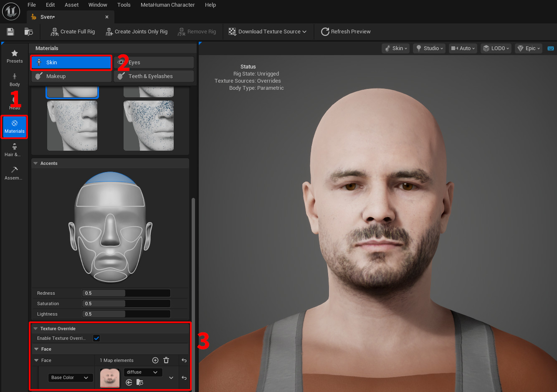Viewport: 557px width, 392px height.
Task: Browse to diffuse texture in Content Browser
Action: click(x=140, y=382)
